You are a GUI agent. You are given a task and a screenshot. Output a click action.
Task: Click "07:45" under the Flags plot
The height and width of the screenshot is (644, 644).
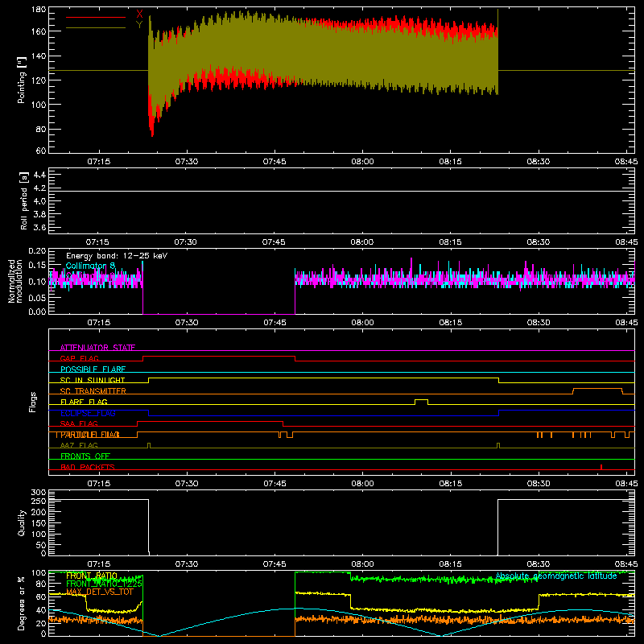coord(275,484)
